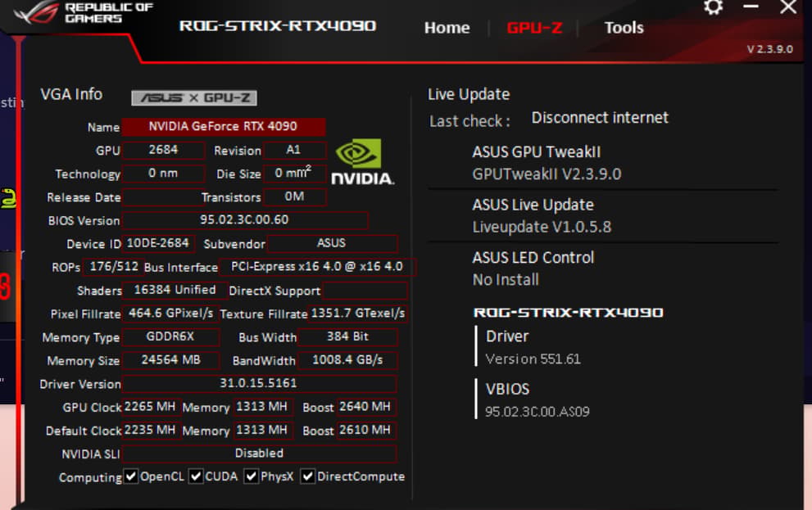Click the Transistors field 0M
Image resolution: width=812 pixels, height=510 pixels.
coord(295,197)
